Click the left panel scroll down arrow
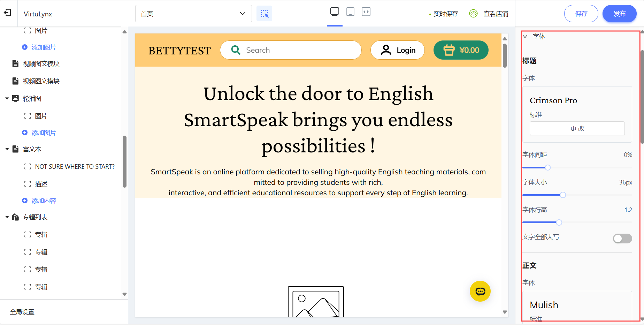 coord(124,294)
